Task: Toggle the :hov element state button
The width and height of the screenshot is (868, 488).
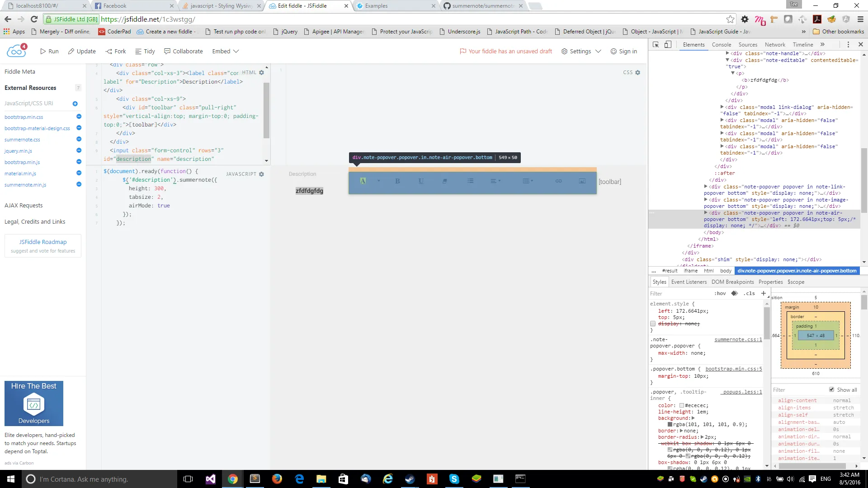Action: (x=720, y=293)
